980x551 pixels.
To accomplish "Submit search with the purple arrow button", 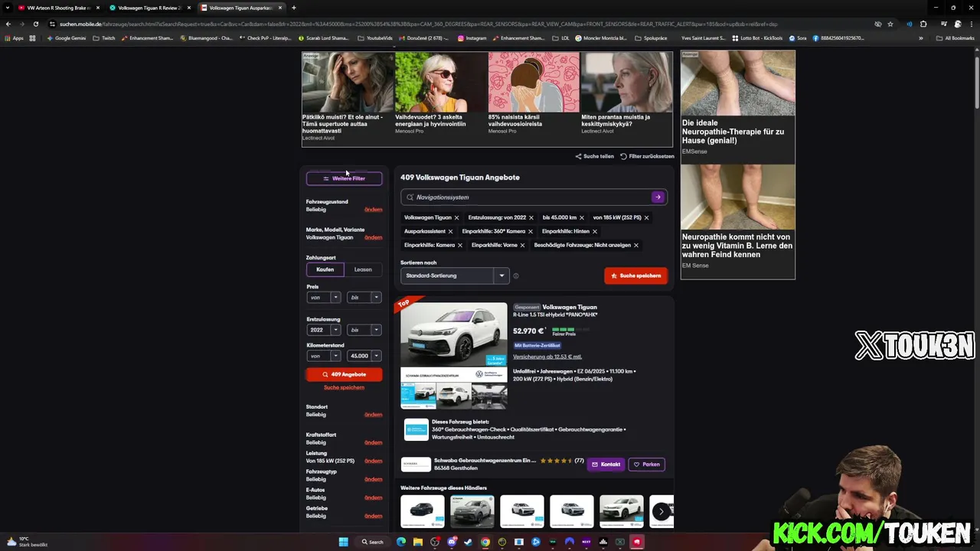I will tap(658, 197).
